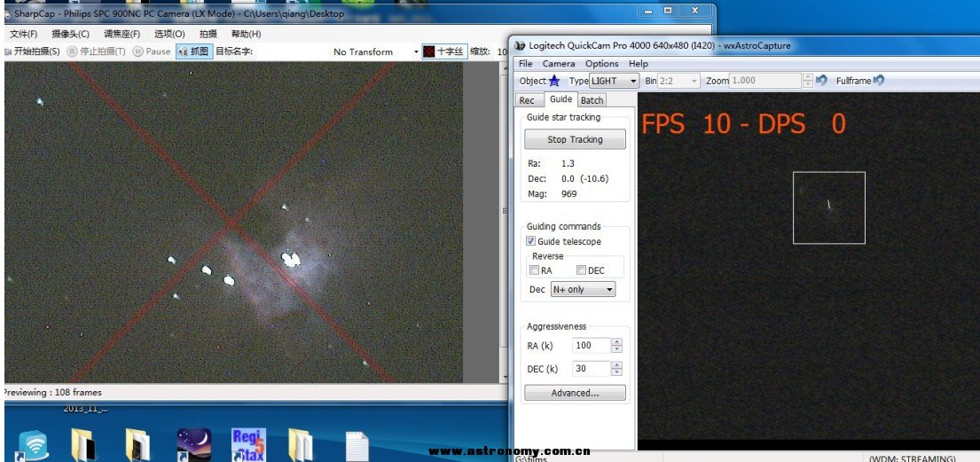Switch to the Batch tab
Image resolution: width=980 pixels, height=462 pixels.
[592, 100]
